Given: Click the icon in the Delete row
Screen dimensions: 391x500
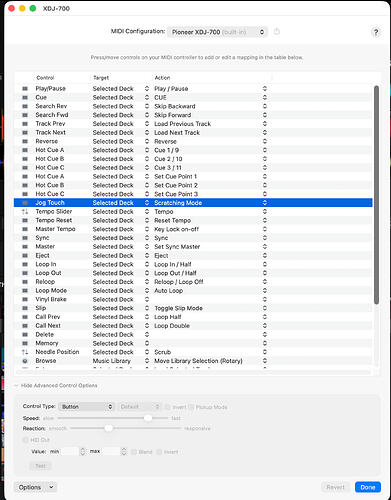Looking at the screenshot, I should tap(25, 334).
